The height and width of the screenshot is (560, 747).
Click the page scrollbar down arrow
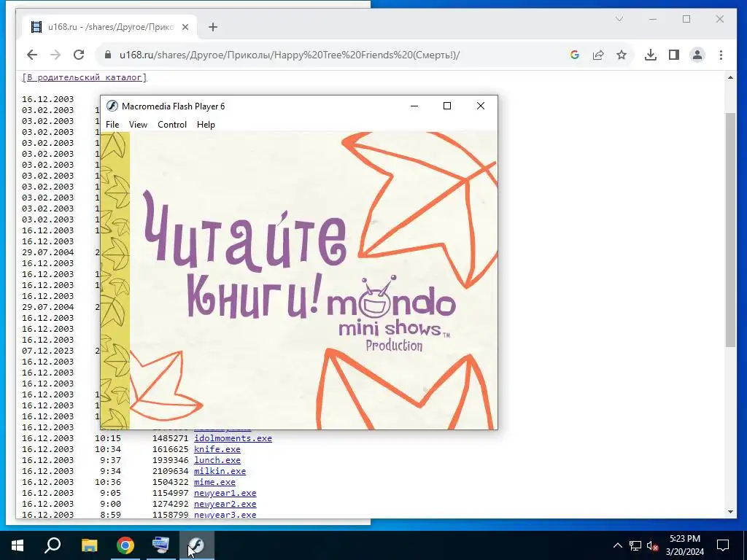tap(730, 512)
